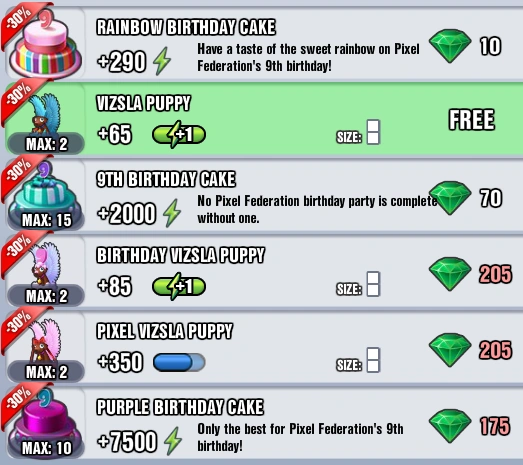Click the blue capacity bar on Pixel Vizsla Puppy
Screen dimensions: 523x465
click(x=179, y=363)
